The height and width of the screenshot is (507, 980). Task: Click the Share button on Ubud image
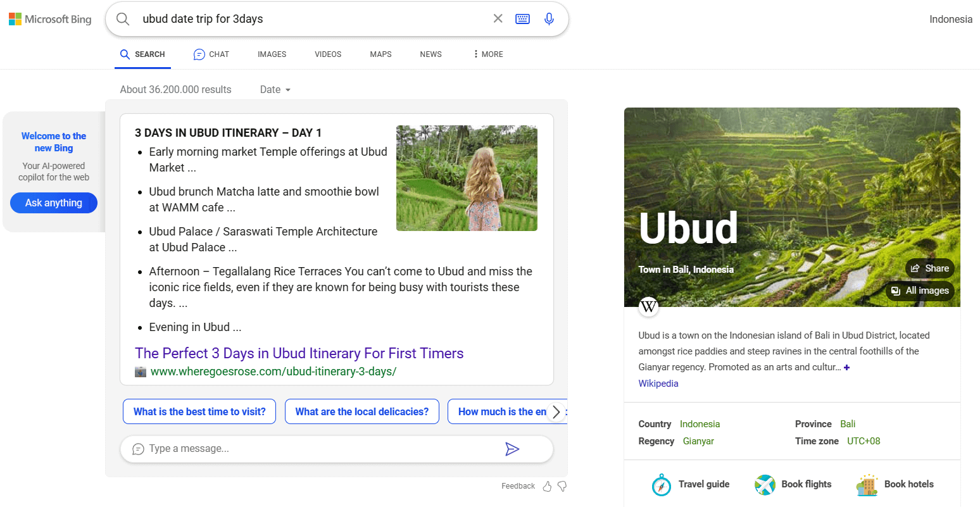[x=929, y=268]
